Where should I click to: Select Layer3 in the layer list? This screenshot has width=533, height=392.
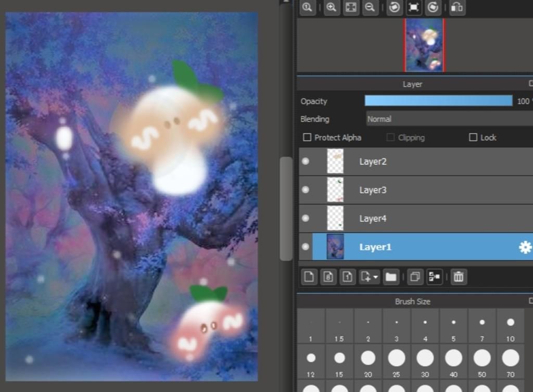coord(416,190)
